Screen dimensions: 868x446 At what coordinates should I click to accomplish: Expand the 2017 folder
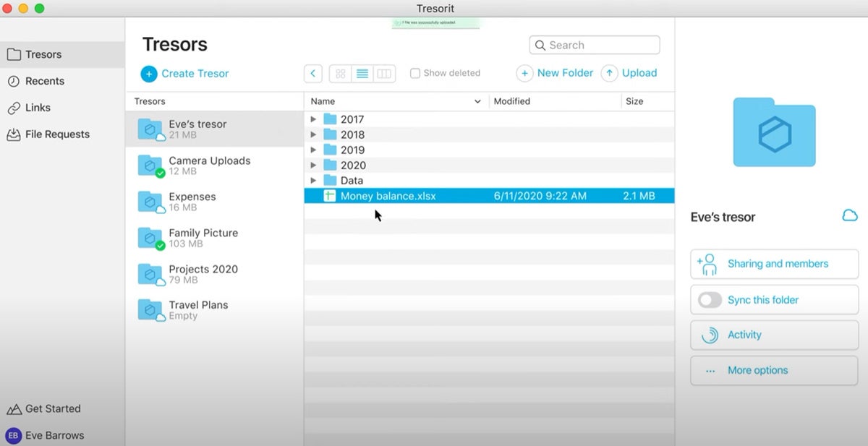[313, 119]
